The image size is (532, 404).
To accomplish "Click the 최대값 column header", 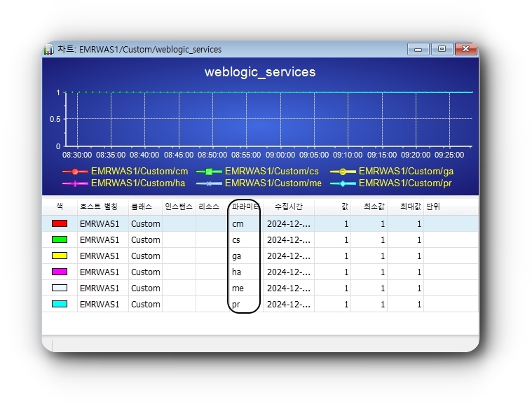I will pos(410,207).
